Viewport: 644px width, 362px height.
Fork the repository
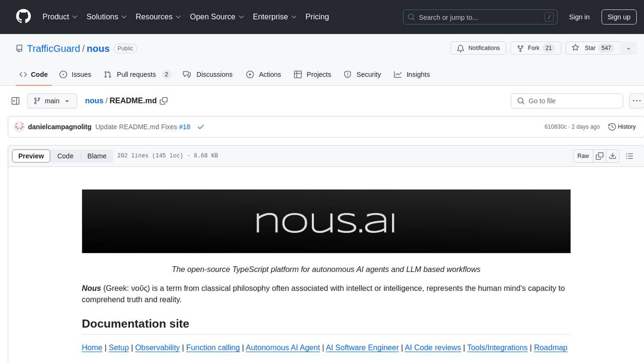click(536, 48)
